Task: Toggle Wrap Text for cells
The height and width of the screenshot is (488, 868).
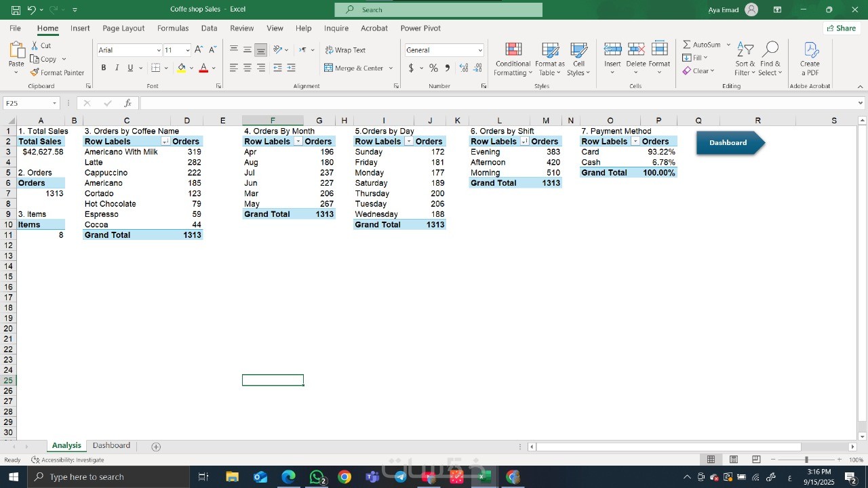Action: 345,50
